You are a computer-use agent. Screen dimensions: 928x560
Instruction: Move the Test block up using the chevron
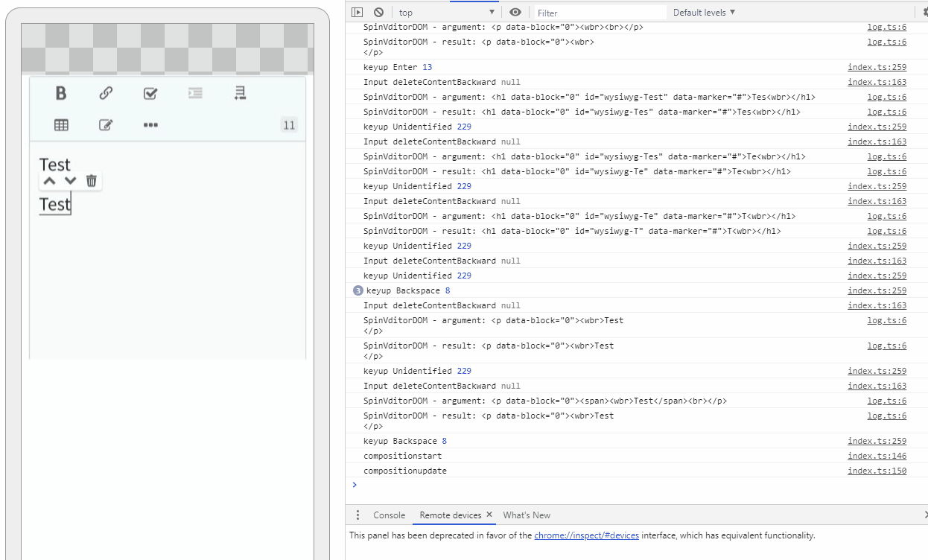pyautogui.click(x=49, y=180)
